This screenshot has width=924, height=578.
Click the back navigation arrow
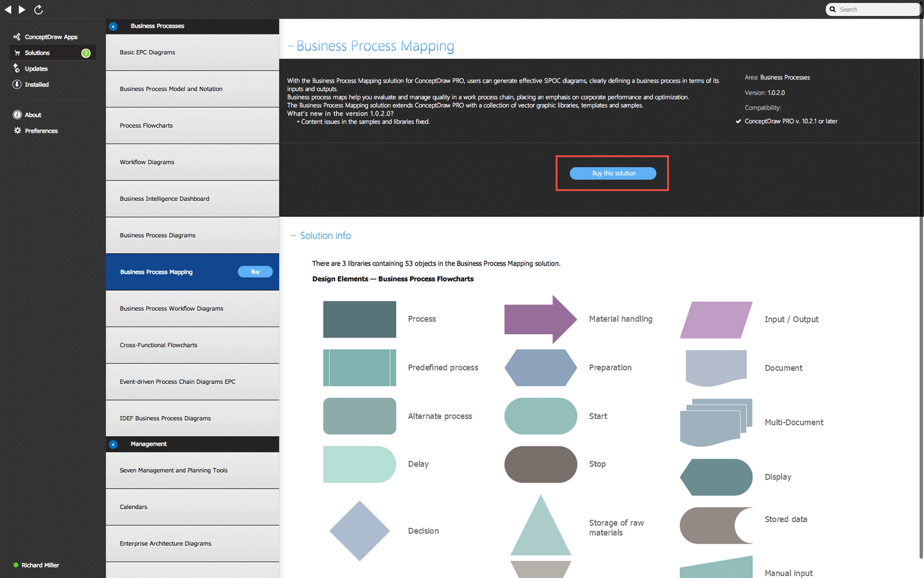click(8, 9)
